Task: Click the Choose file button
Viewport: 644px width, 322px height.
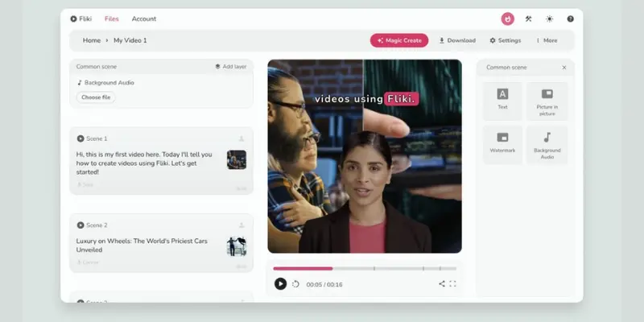Action: (96, 97)
